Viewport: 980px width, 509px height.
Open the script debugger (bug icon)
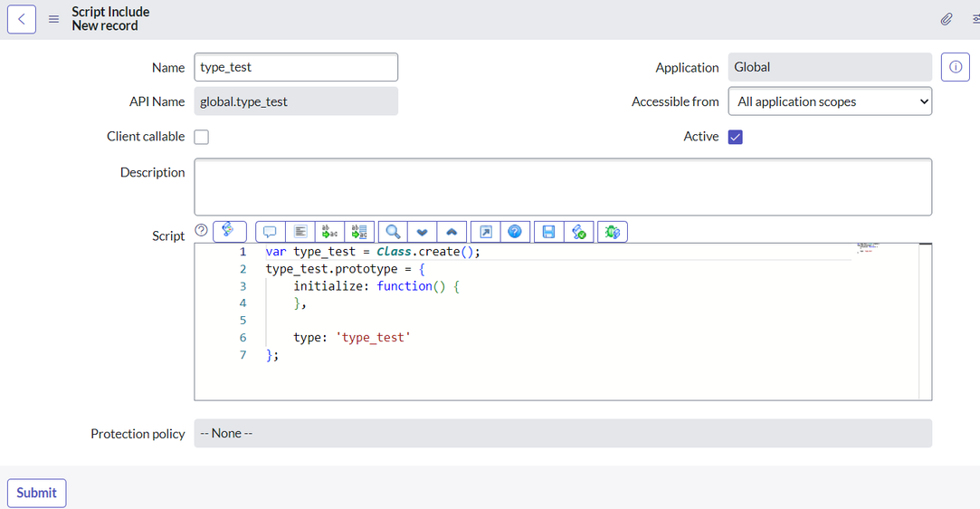[x=613, y=232]
